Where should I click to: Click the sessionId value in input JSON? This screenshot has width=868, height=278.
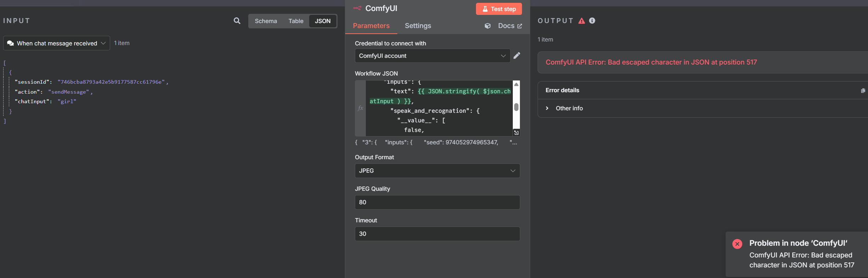coord(112,82)
